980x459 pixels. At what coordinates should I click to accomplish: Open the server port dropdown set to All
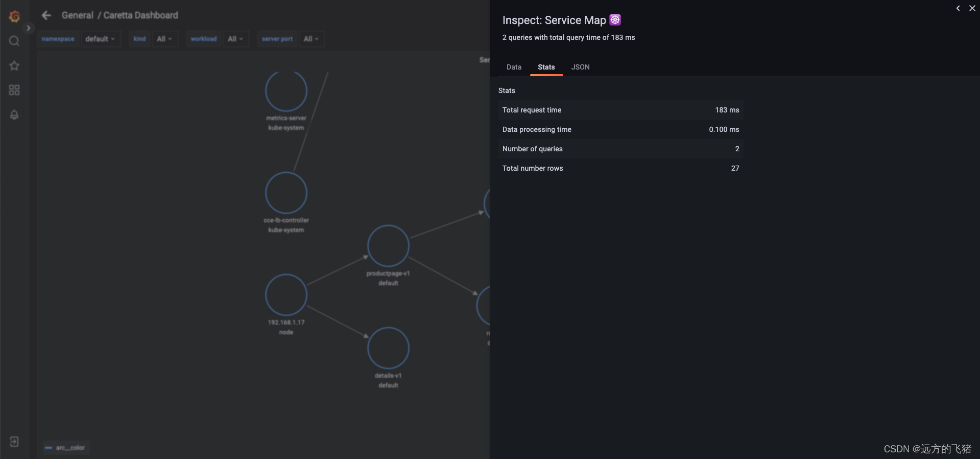coord(311,39)
